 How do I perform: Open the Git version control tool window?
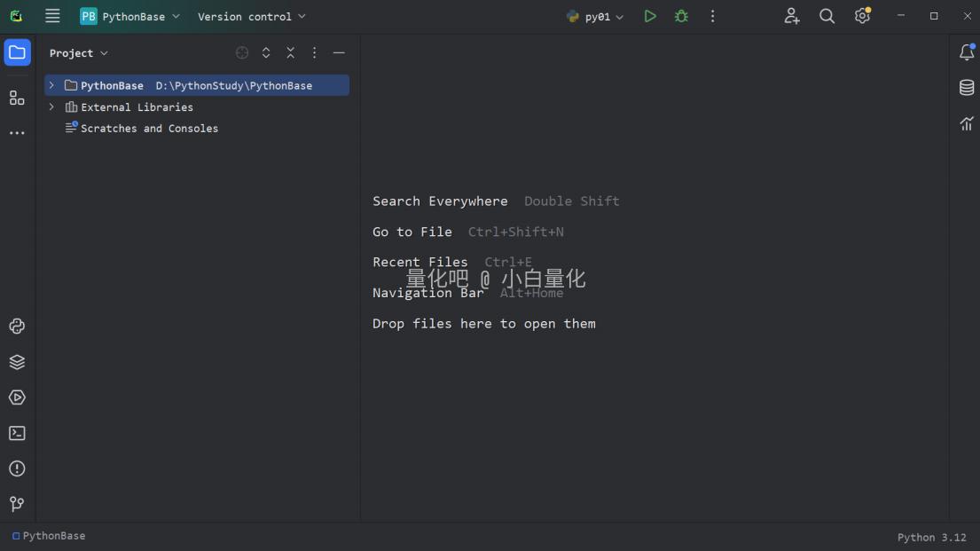tap(17, 504)
